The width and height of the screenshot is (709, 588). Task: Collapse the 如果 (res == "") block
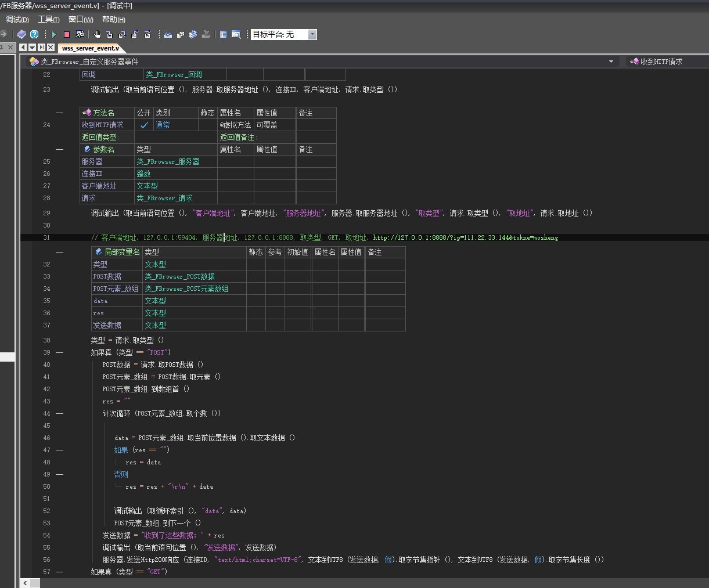coord(60,450)
